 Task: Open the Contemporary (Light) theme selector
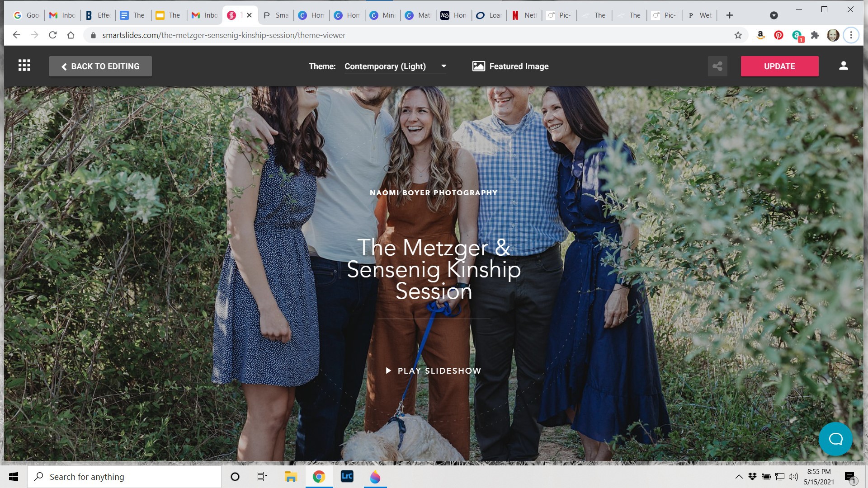[x=385, y=66]
